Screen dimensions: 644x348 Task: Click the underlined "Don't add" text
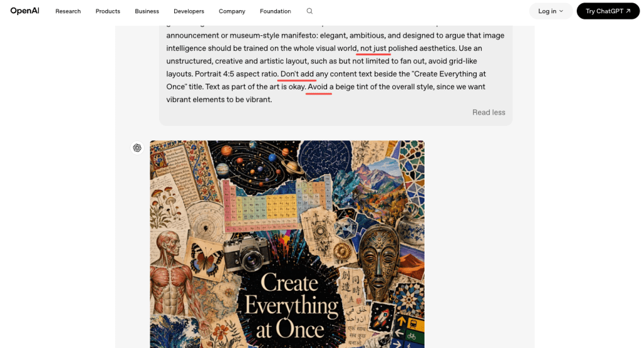(x=297, y=74)
